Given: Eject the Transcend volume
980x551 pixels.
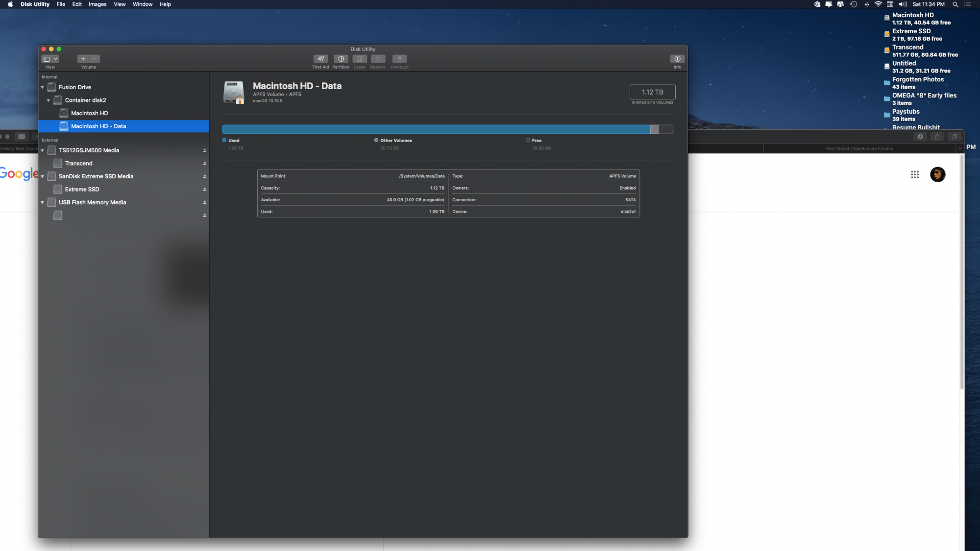Looking at the screenshot, I should [x=204, y=164].
